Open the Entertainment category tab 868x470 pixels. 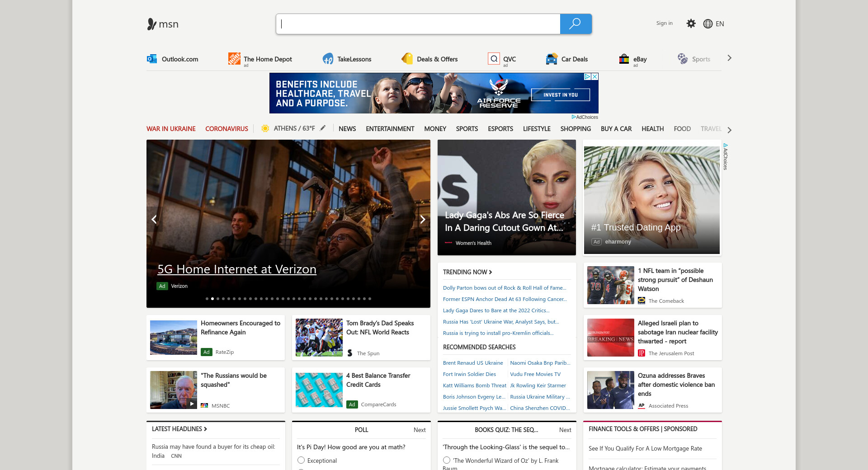(390, 129)
